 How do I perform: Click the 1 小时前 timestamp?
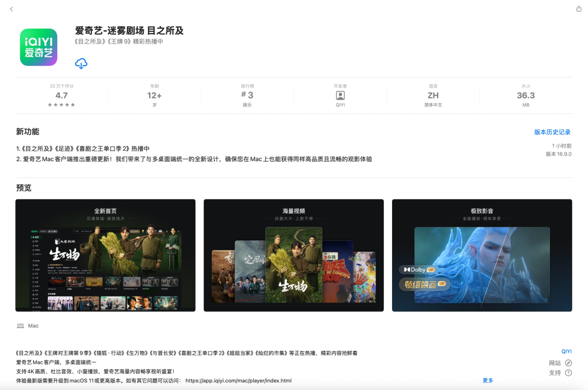(561, 146)
